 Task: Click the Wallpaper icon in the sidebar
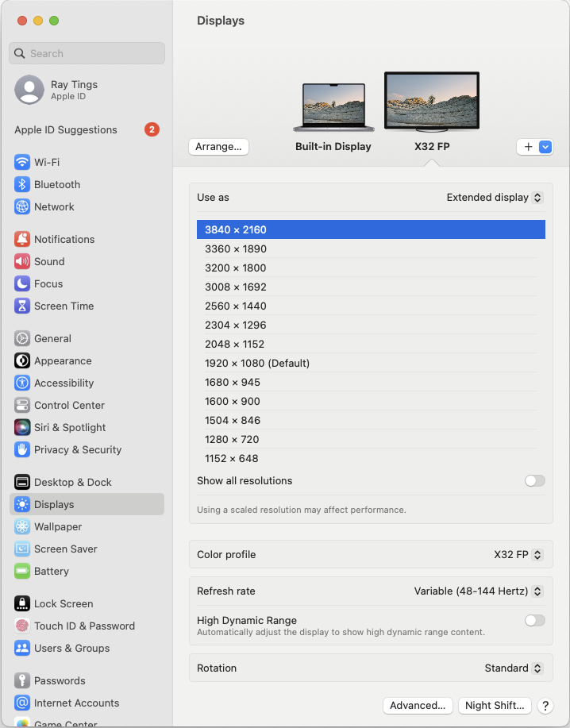pos(22,526)
